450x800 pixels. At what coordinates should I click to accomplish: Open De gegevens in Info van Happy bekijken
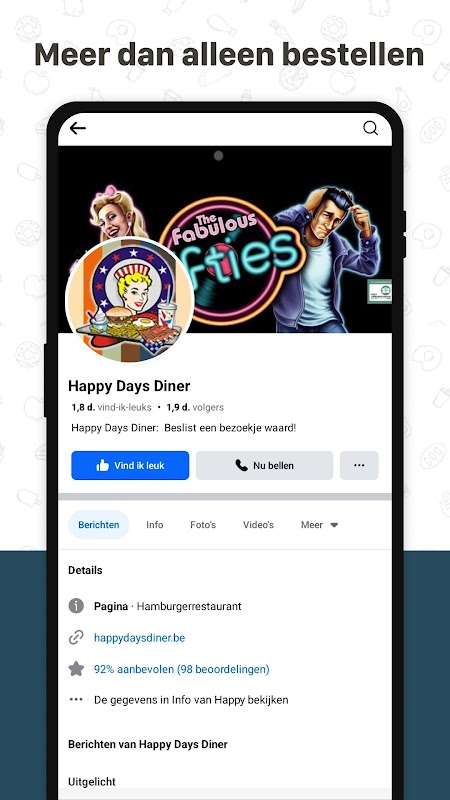[x=191, y=699]
